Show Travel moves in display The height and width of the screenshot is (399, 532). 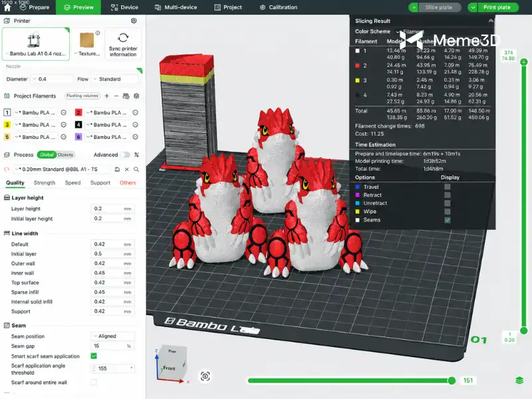[448, 187]
